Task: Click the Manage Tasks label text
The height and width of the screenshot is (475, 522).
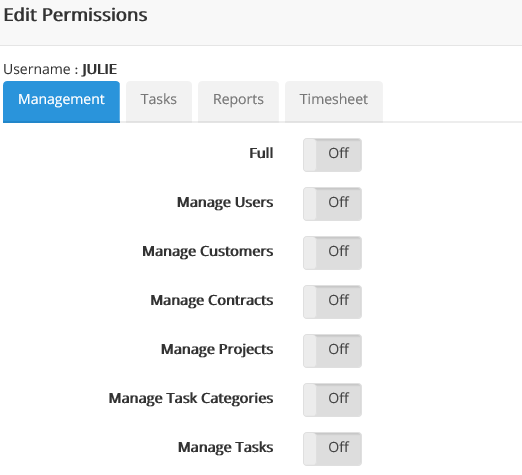Action: (x=226, y=447)
